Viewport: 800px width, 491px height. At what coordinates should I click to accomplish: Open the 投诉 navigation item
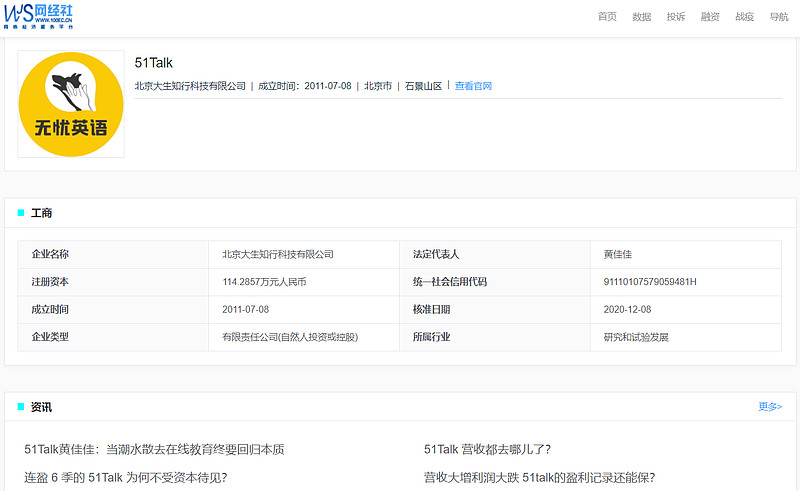676,17
